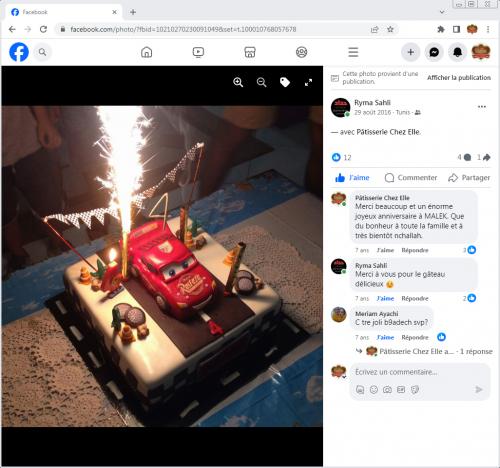Reload the page

click(43, 29)
